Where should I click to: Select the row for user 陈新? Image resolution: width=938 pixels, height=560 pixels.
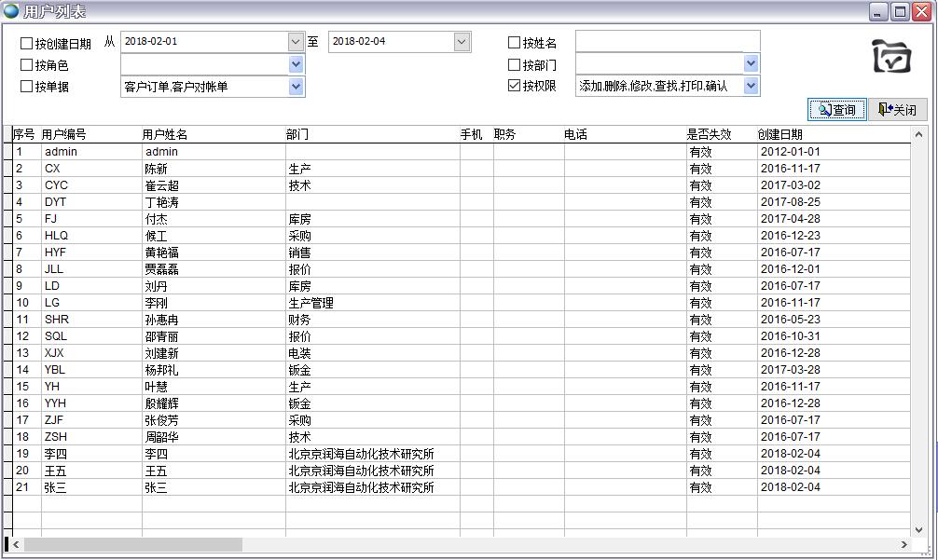coord(157,169)
